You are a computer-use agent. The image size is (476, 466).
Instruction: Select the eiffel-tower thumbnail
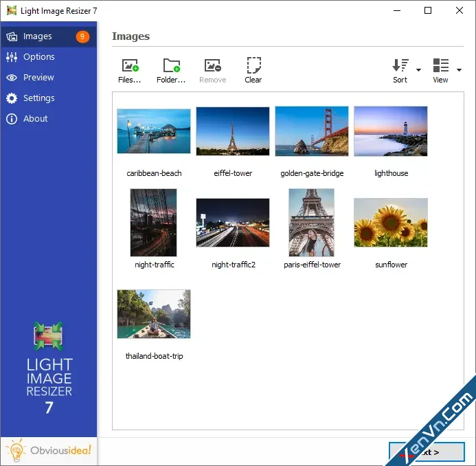pos(233,131)
